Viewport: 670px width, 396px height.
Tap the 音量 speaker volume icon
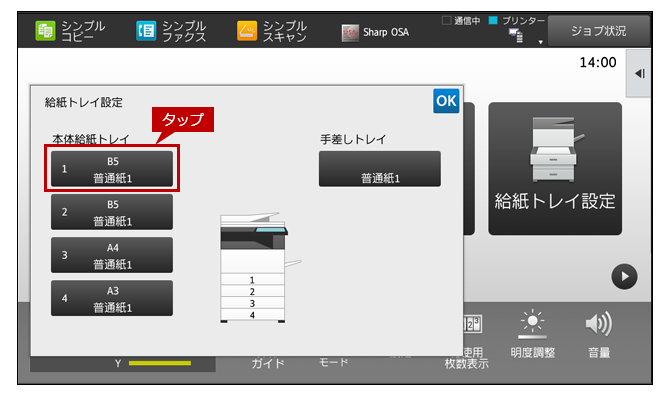598,324
